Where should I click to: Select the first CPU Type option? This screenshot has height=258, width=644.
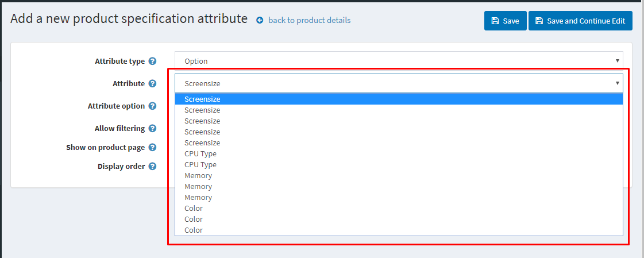click(399, 153)
